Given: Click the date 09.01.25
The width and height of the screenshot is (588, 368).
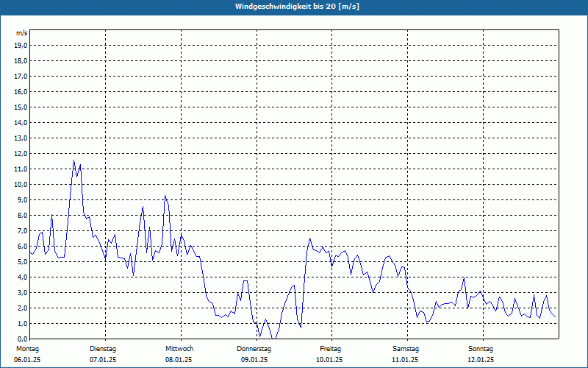Looking at the screenshot, I should click(x=254, y=360).
